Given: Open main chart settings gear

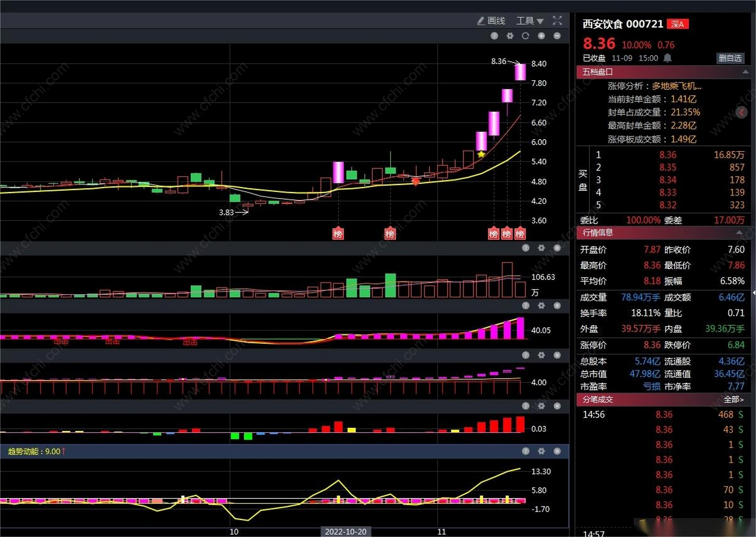Looking at the screenshot, I should [510, 36].
